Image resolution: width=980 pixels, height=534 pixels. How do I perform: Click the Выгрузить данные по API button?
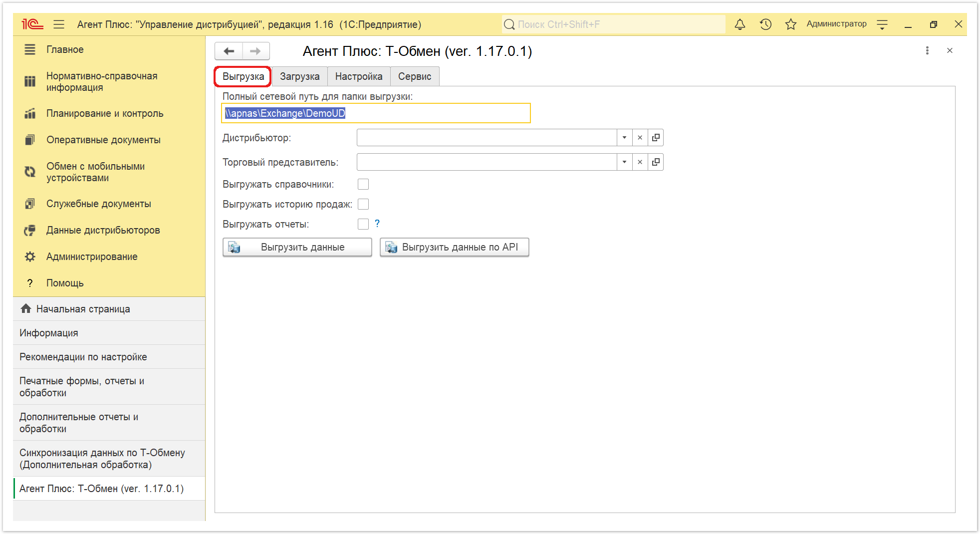pos(454,247)
